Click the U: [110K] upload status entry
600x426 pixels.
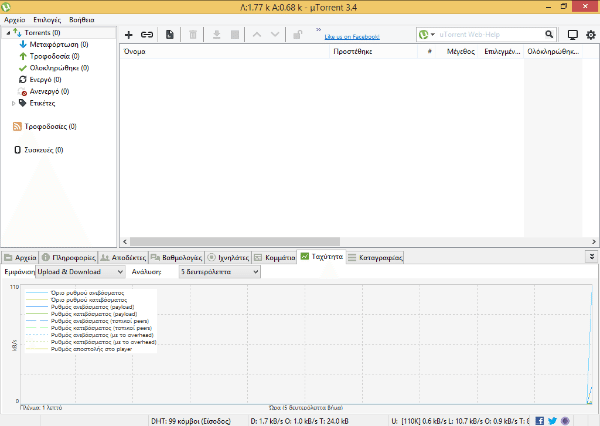pos(460,421)
